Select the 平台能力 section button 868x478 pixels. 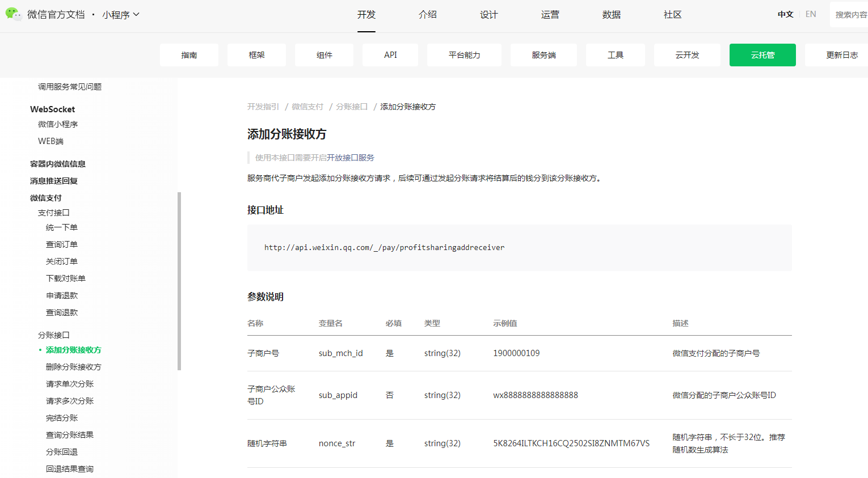tap(464, 55)
